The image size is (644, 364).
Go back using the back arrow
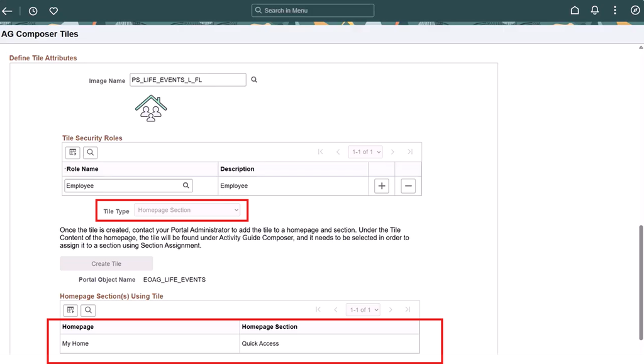[7, 11]
